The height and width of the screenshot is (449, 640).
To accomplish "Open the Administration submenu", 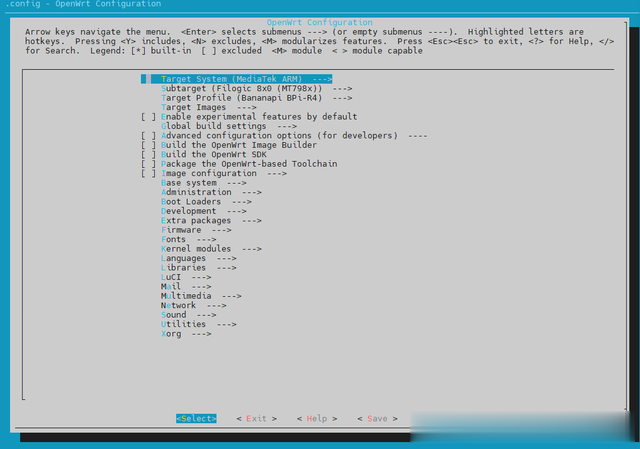I will pyautogui.click(x=211, y=192).
